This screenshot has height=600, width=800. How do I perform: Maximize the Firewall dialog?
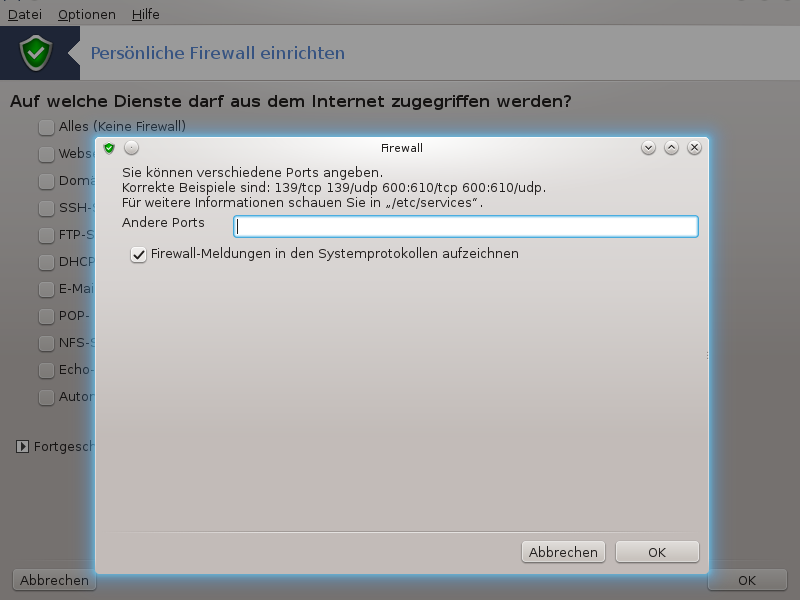click(x=671, y=148)
